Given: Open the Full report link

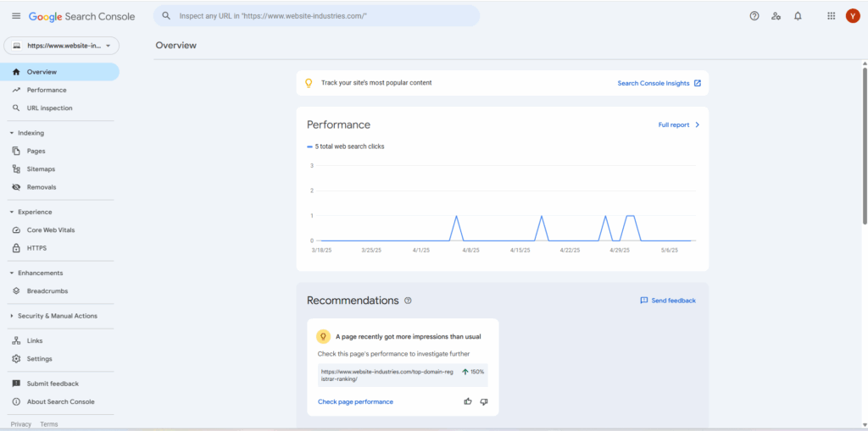Looking at the screenshot, I should 678,124.
